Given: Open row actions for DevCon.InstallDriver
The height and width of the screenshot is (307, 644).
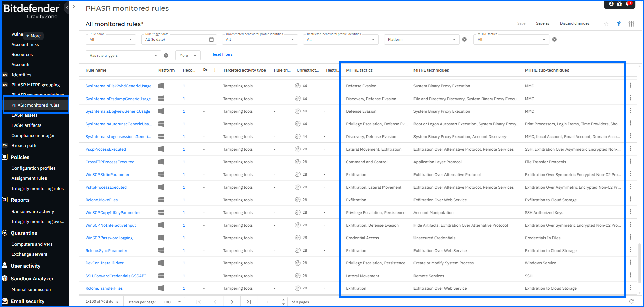Looking at the screenshot, I should click(630, 262).
